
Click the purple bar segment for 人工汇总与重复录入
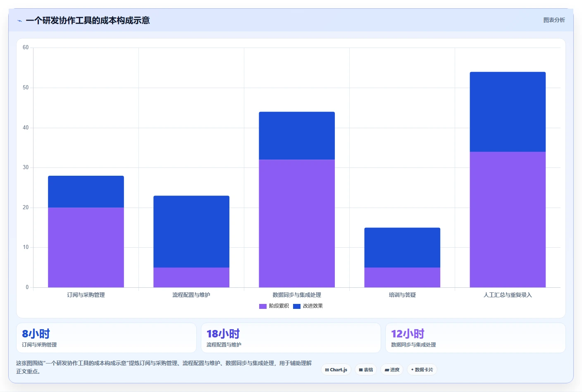(x=508, y=220)
